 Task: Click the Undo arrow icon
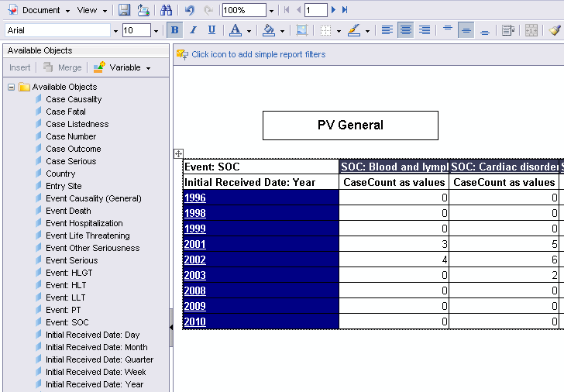click(x=190, y=10)
